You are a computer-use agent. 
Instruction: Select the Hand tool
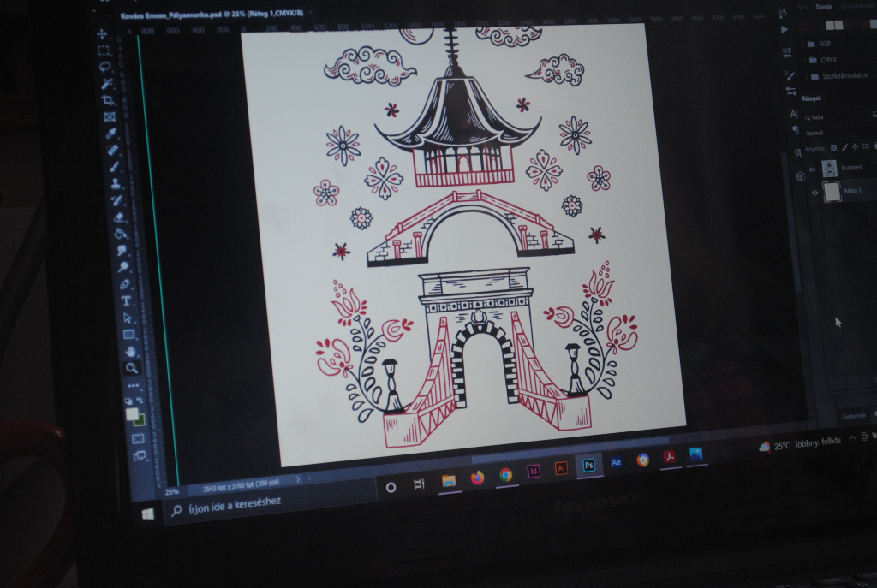coord(130,351)
